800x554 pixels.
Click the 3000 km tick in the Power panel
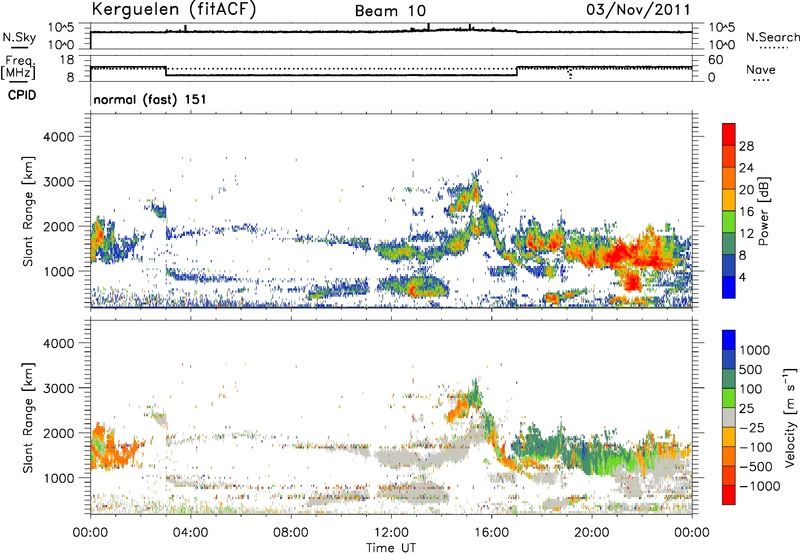pos(58,182)
